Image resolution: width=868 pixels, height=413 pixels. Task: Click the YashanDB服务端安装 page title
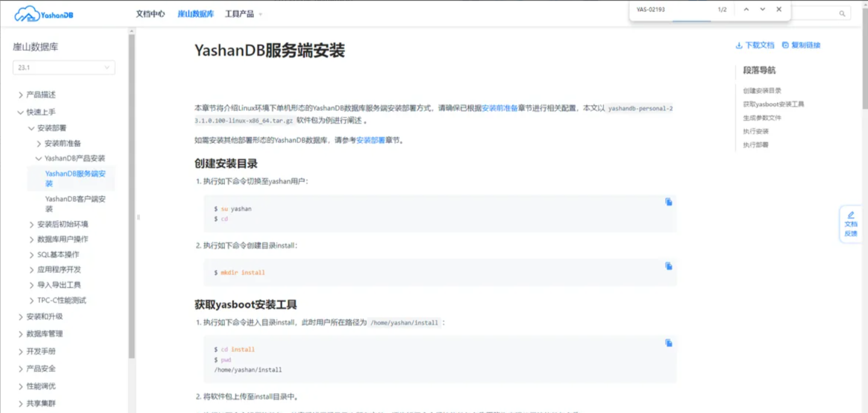270,50
